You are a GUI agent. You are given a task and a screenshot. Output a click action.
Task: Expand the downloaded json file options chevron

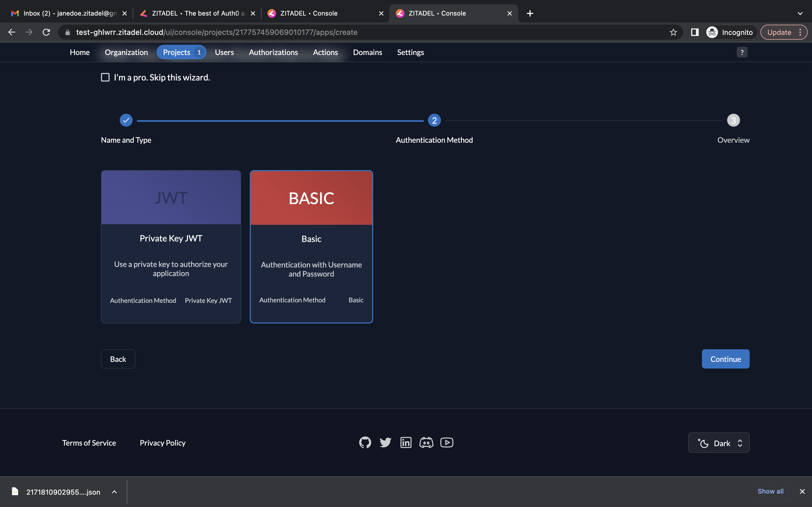[x=114, y=492]
